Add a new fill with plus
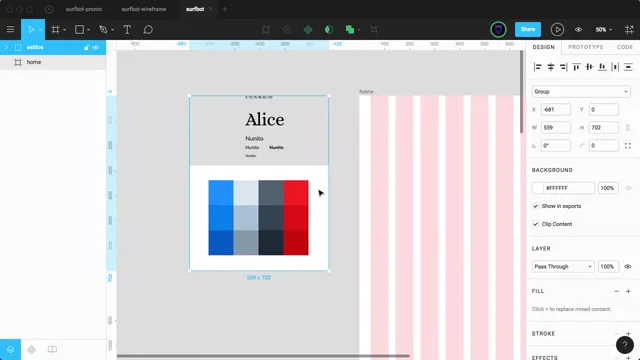 [x=628, y=291]
